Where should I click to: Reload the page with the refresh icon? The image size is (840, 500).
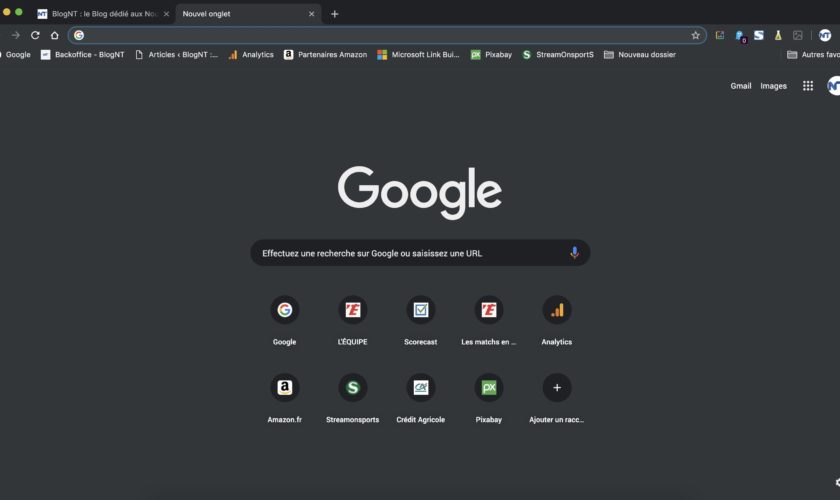point(35,35)
